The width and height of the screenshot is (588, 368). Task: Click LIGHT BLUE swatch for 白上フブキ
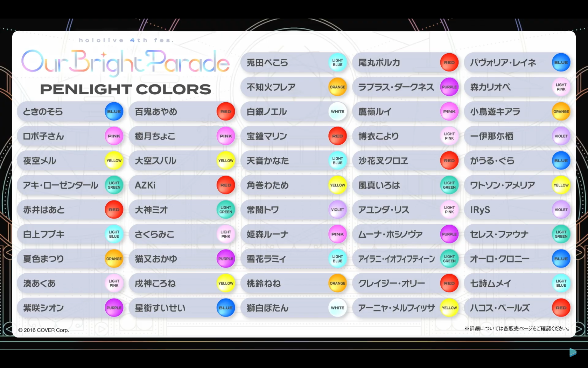[x=114, y=234]
